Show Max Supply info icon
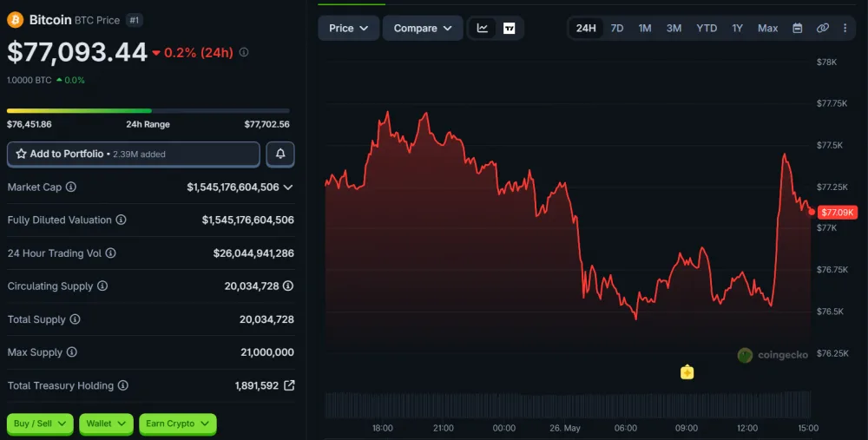Screen dimensions: 868x440 pos(71,352)
